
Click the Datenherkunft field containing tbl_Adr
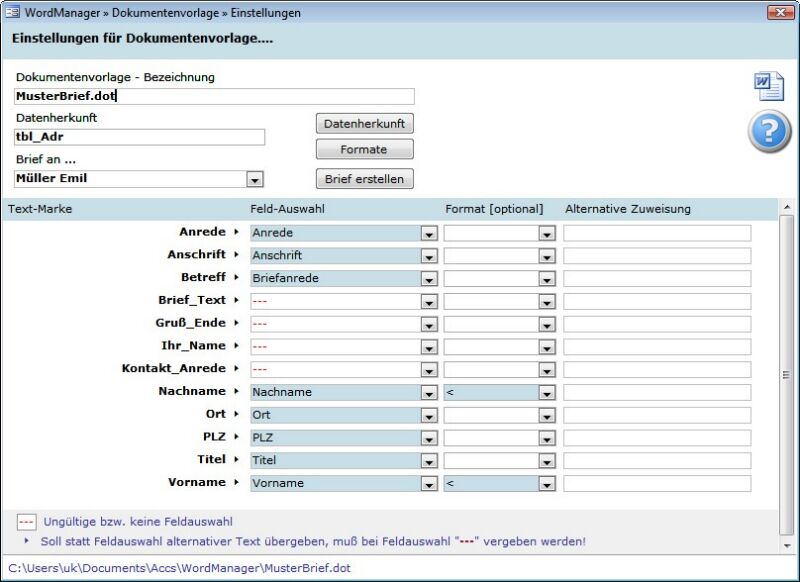[x=140, y=137]
